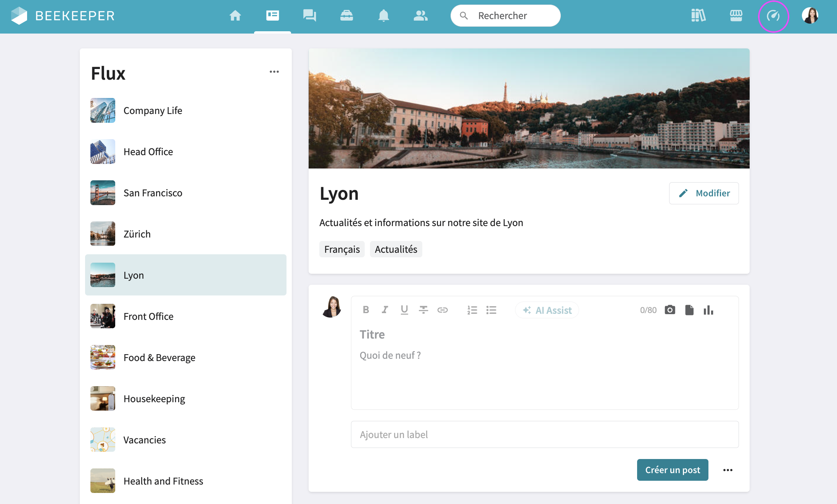Click the notifications bell icon

pos(383,16)
